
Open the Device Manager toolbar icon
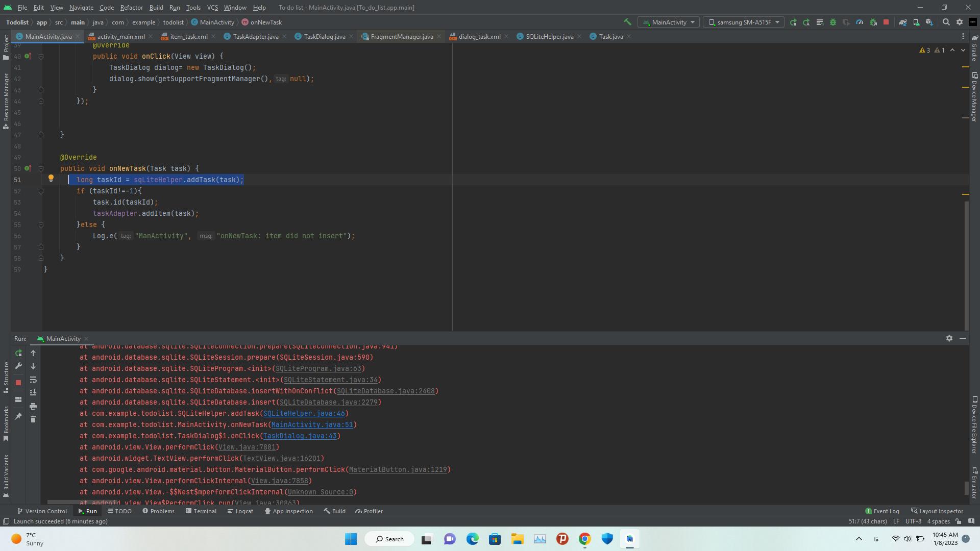tap(916, 22)
